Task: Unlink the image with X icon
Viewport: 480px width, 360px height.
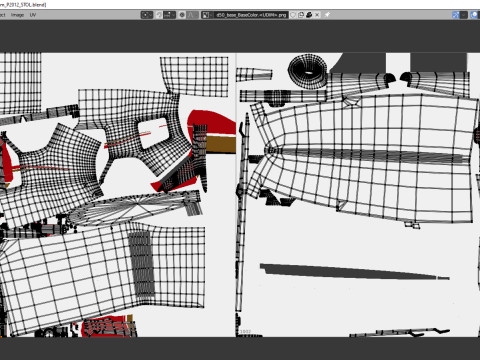Action: pos(317,15)
